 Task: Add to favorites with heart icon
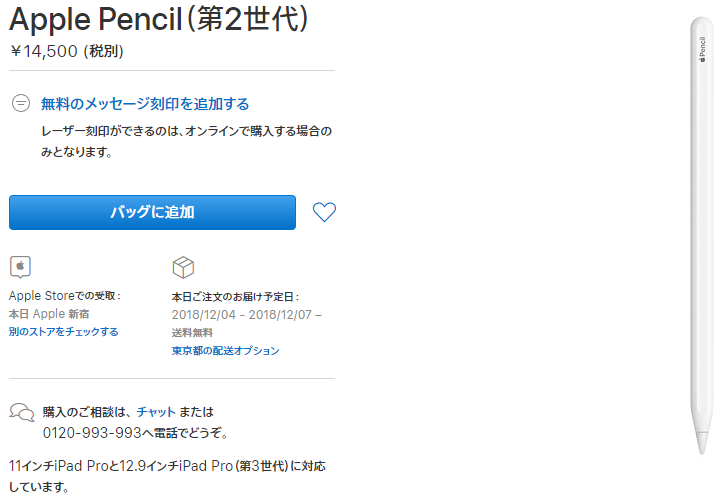(x=324, y=212)
